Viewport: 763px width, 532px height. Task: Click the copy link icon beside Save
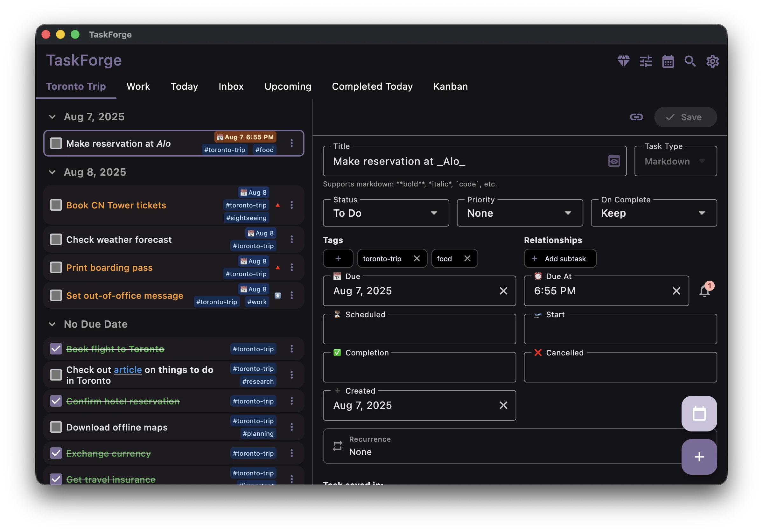(636, 117)
